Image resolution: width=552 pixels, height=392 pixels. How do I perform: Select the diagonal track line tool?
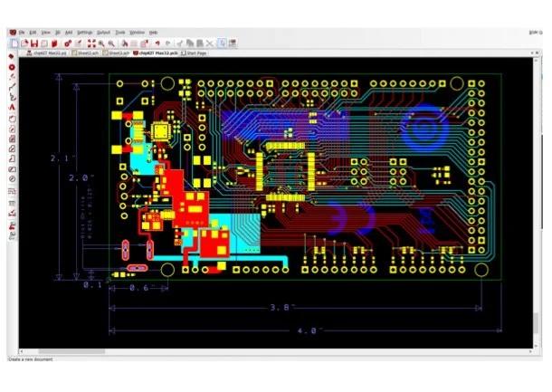pyautogui.click(x=12, y=87)
